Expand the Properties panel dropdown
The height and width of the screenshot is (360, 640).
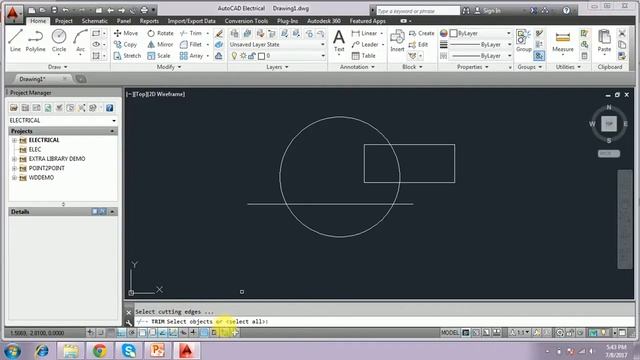tap(472, 67)
